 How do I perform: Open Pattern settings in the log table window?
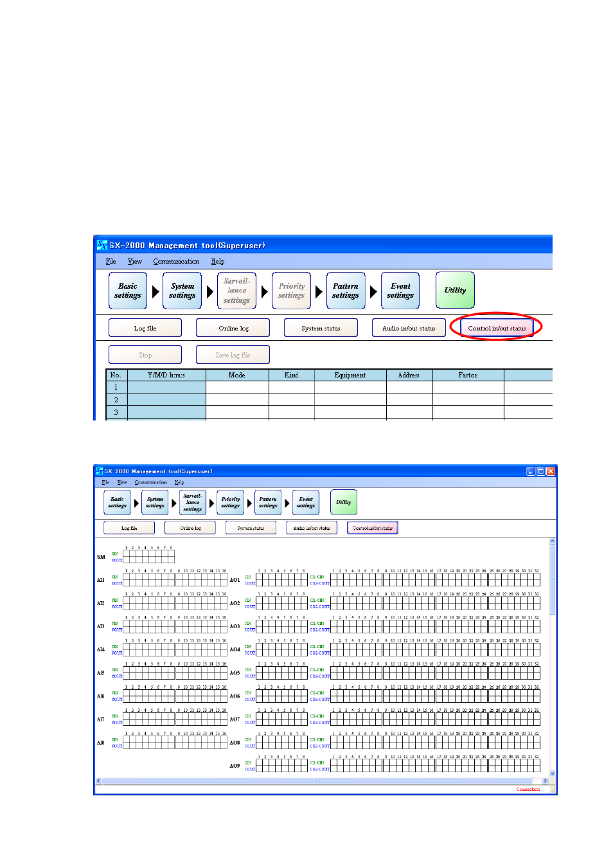coord(346,291)
